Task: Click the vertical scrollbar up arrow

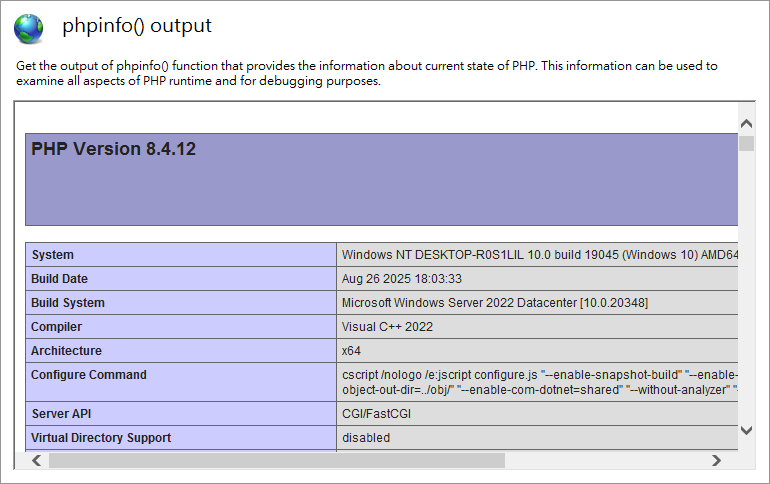Action: 746,123
